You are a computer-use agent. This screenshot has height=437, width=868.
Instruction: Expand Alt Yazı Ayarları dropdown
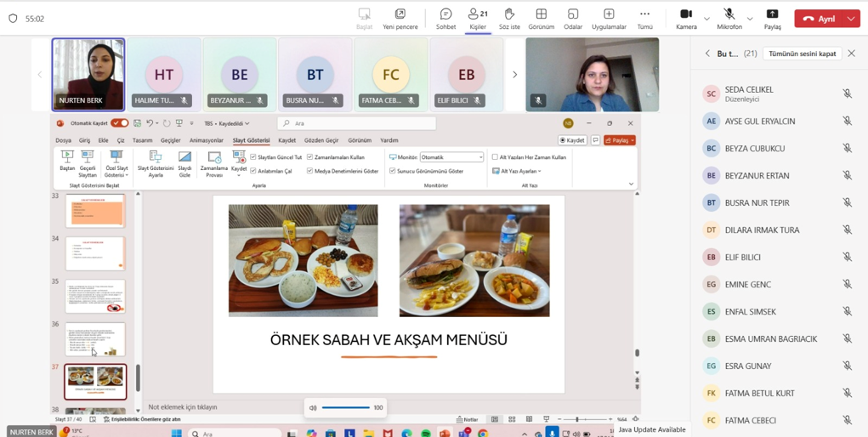tap(539, 171)
